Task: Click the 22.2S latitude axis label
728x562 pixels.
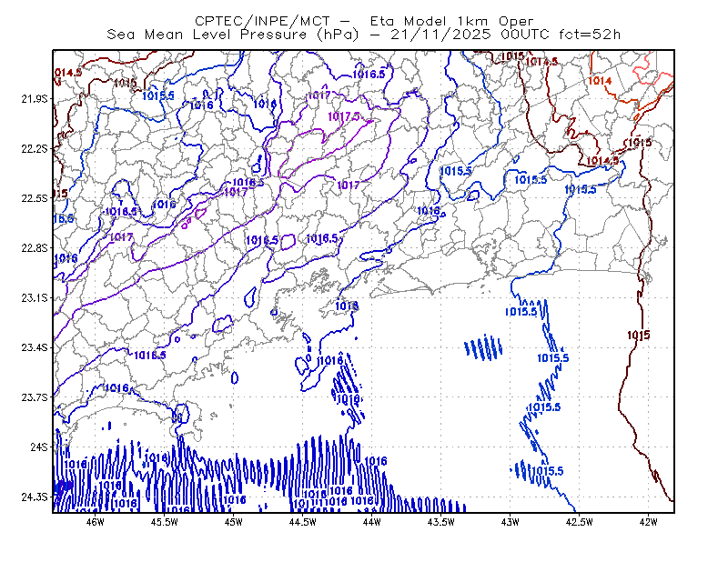Action: coord(35,148)
